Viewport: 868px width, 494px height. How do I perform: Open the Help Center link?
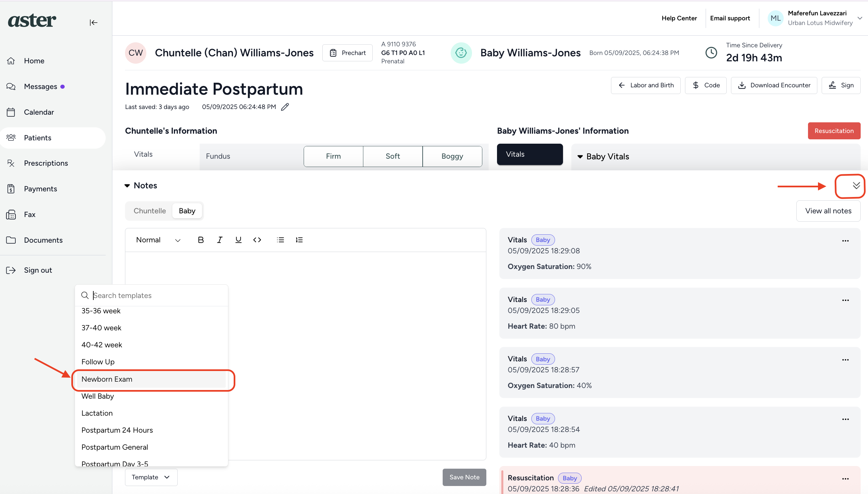click(x=679, y=18)
